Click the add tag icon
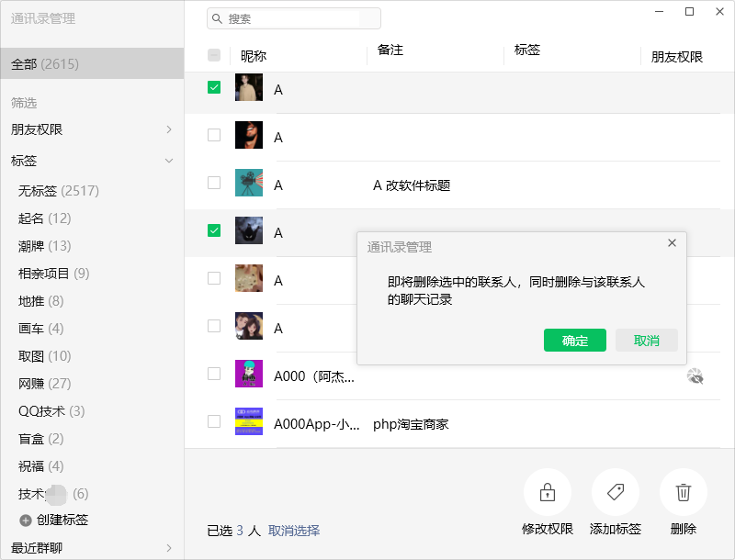The image size is (735, 560). coord(615,493)
